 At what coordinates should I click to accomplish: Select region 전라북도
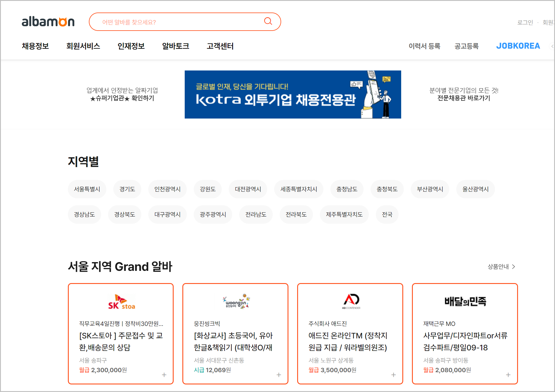tap(296, 215)
